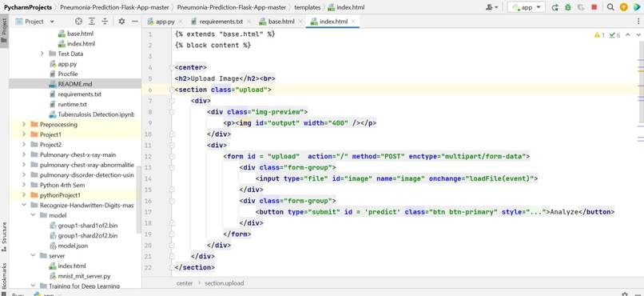This screenshot has width=644, height=296.
Task: Open Project panel settings gear
Action: [121, 22]
